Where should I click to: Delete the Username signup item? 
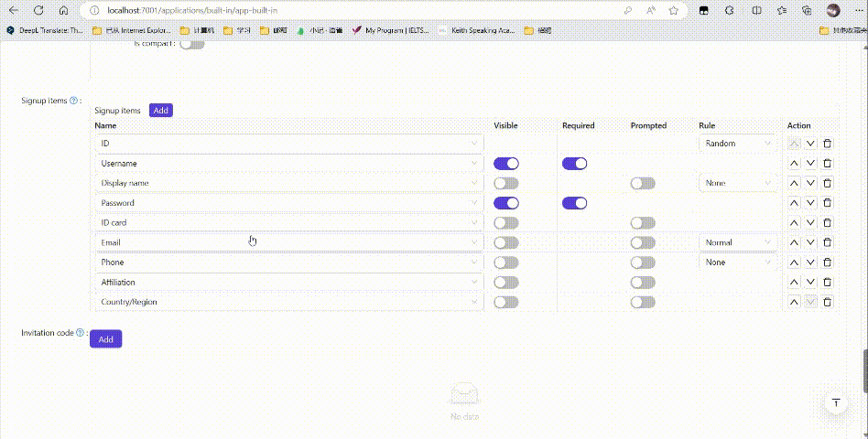click(x=828, y=164)
